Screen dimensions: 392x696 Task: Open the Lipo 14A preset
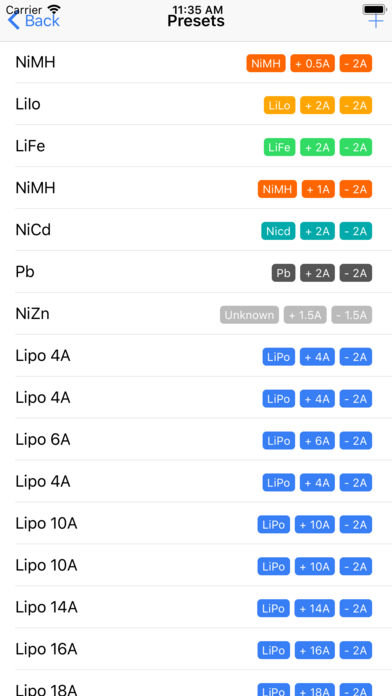point(196,607)
